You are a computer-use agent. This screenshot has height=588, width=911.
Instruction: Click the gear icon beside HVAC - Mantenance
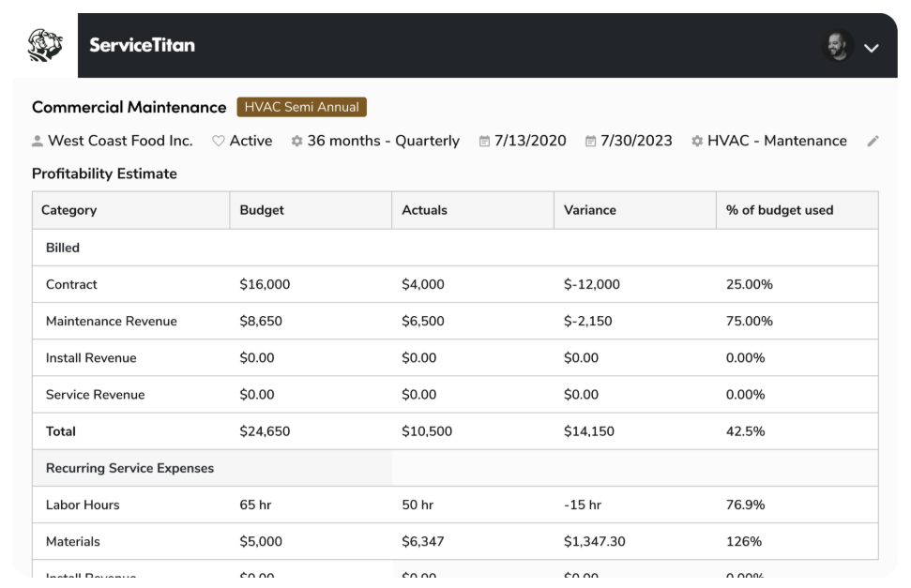point(697,142)
